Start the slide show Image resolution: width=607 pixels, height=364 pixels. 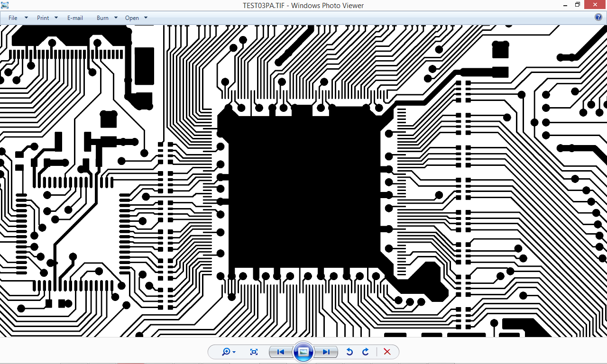[303, 352]
